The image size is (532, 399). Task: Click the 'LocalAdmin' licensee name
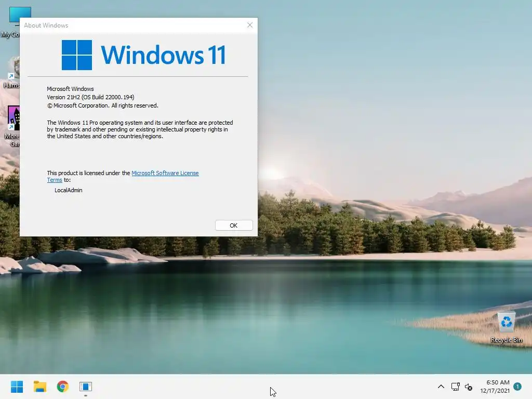pos(69,190)
